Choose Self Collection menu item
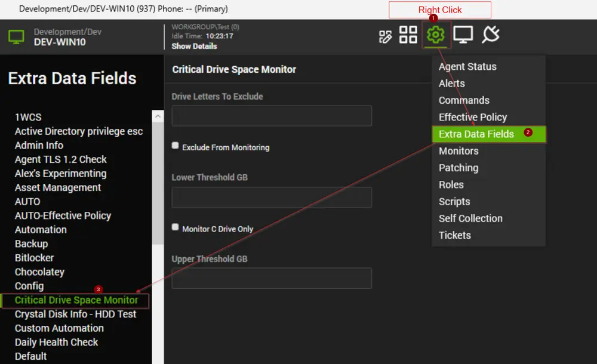 470,218
